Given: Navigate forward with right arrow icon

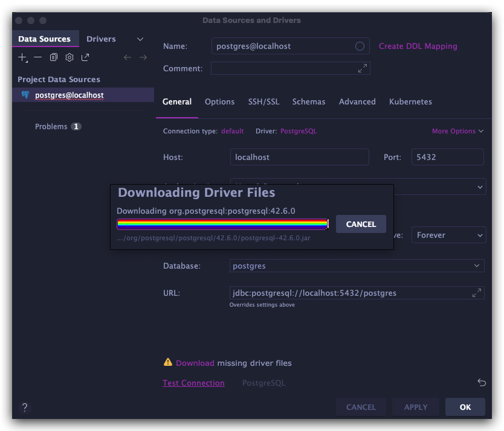Looking at the screenshot, I should click(x=143, y=57).
